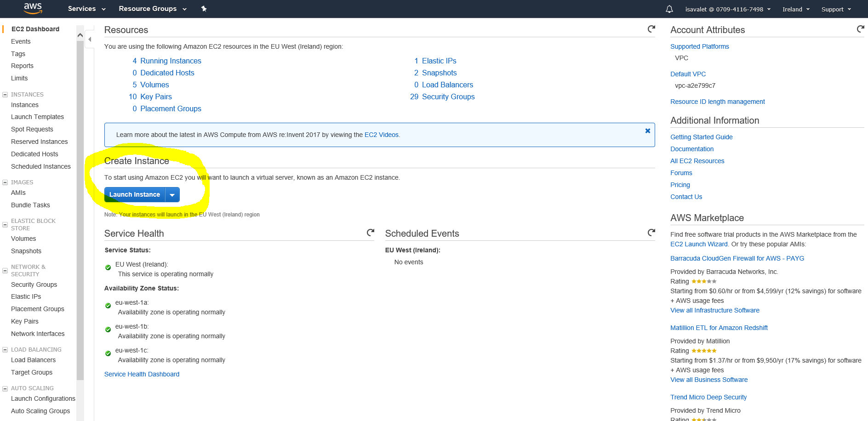Dismiss the re:Invent 2017 info banner
Viewport: 868px width, 421px height.
point(647,131)
